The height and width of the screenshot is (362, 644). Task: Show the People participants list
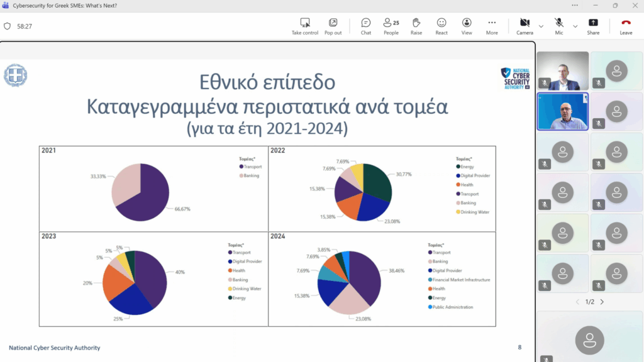pos(391,26)
